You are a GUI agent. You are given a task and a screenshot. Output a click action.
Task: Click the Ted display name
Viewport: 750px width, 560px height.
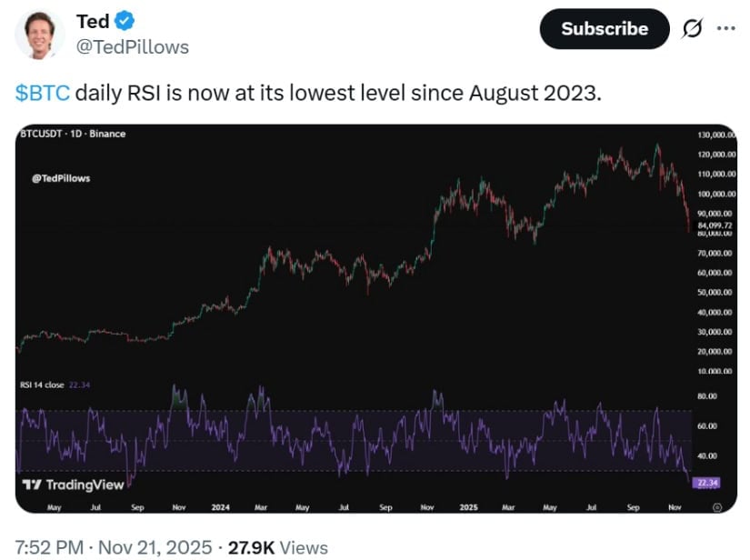click(x=94, y=22)
